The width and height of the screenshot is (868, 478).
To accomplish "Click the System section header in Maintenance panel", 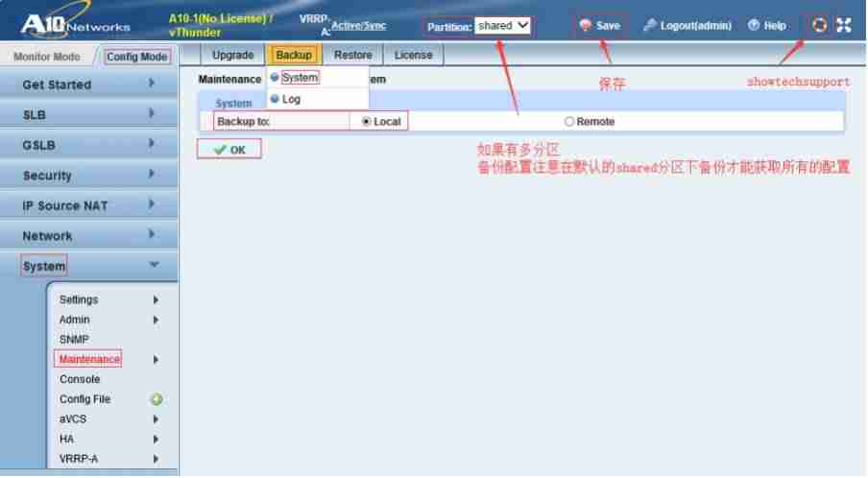I will (233, 104).
